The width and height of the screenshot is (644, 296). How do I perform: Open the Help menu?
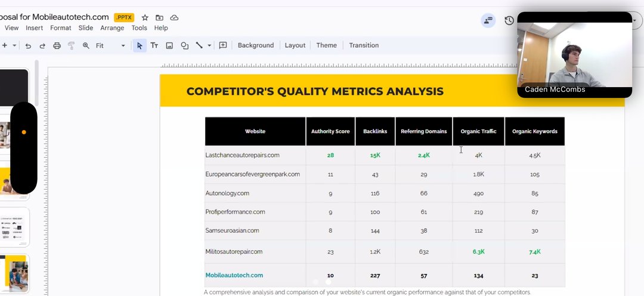click(161, 28)
